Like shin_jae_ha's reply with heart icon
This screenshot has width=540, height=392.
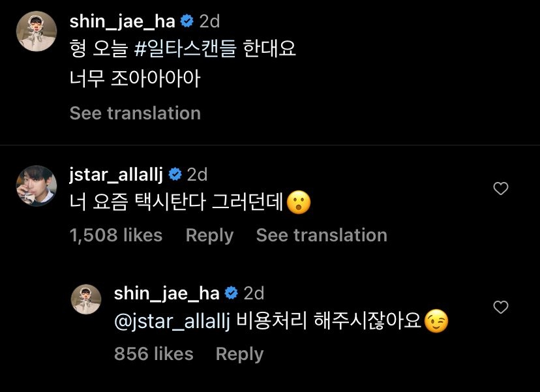click(501, 307)
